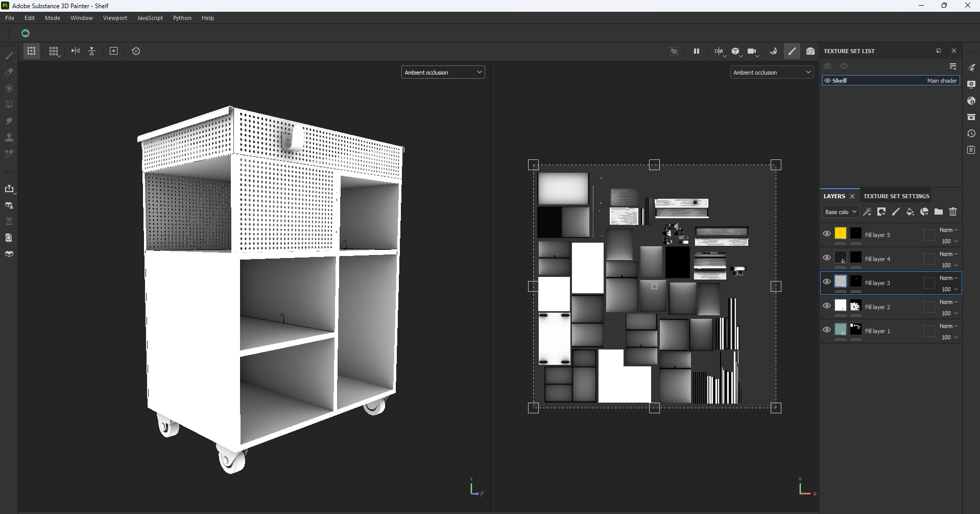
Task: Click the Main shader label for Shelf
Action: [942, 81]
